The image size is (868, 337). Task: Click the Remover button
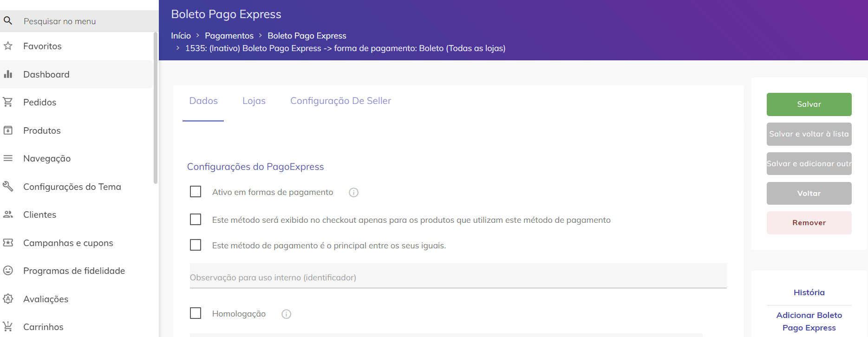coord(809,223)
